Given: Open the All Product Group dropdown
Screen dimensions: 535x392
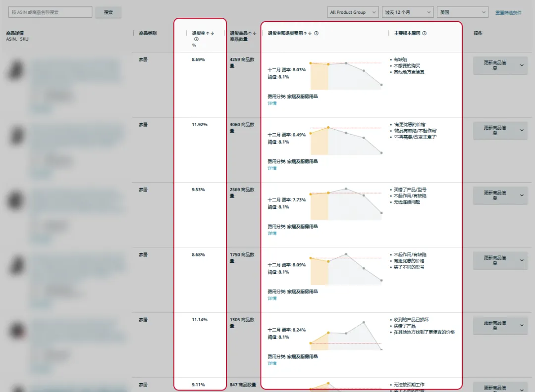Looking at the screenshot, I should [x=353, y=12].
